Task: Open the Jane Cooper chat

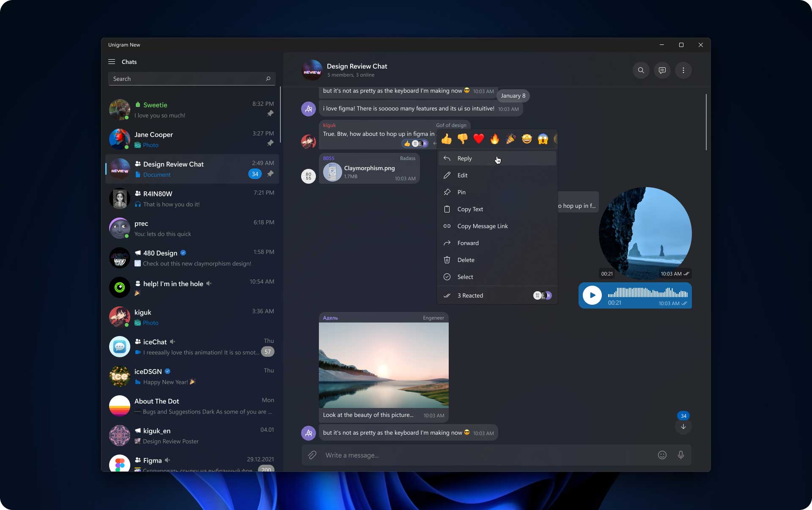Action: pyautogui.click(x=192, y=139)
